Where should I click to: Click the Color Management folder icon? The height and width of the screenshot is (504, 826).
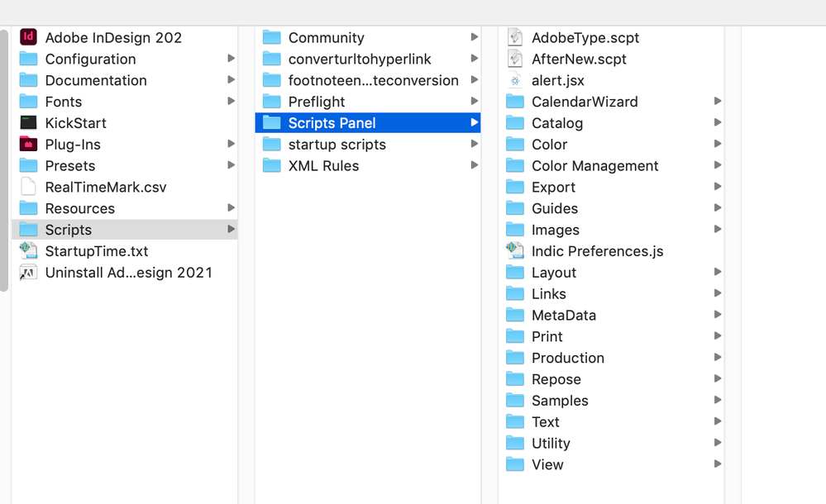(x=515, y=165)
